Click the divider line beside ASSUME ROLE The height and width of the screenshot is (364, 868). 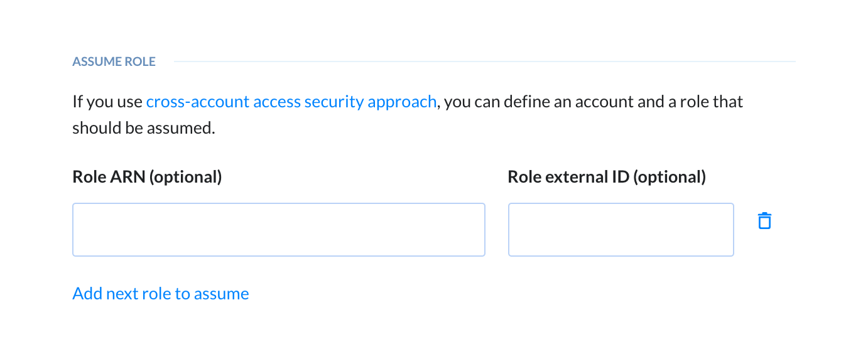[485, 62]
